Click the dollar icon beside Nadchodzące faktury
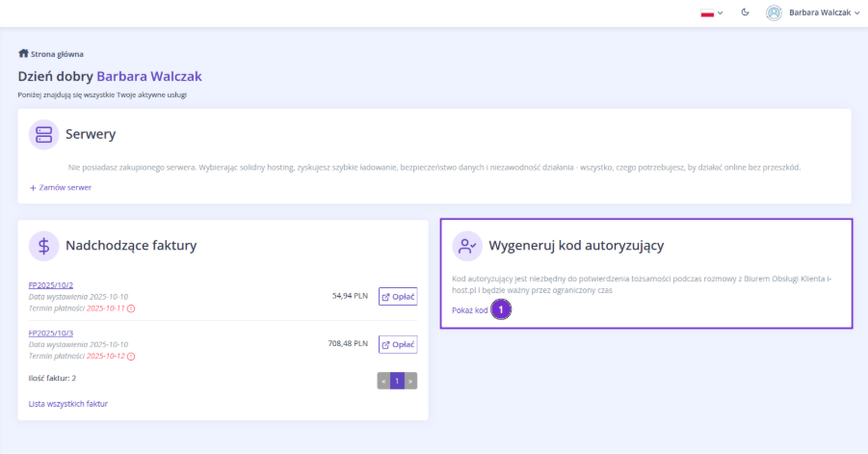868x454 pixels. [44, 245]
